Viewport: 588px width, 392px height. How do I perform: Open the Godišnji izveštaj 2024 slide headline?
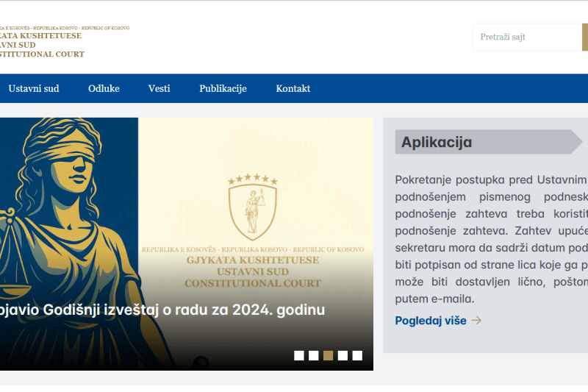click(162, 310)
